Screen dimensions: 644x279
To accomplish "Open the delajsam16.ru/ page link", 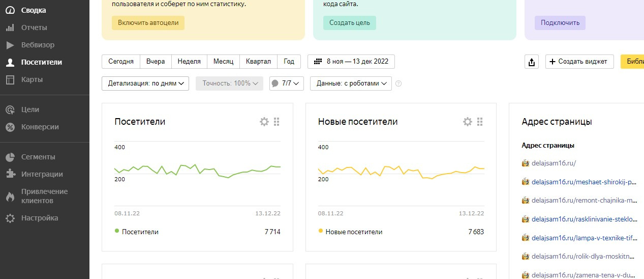I will coord(554,163).
